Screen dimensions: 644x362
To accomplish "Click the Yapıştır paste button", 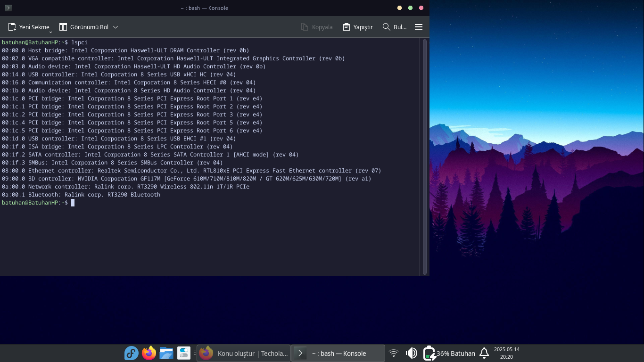I will tap(358, 27).
